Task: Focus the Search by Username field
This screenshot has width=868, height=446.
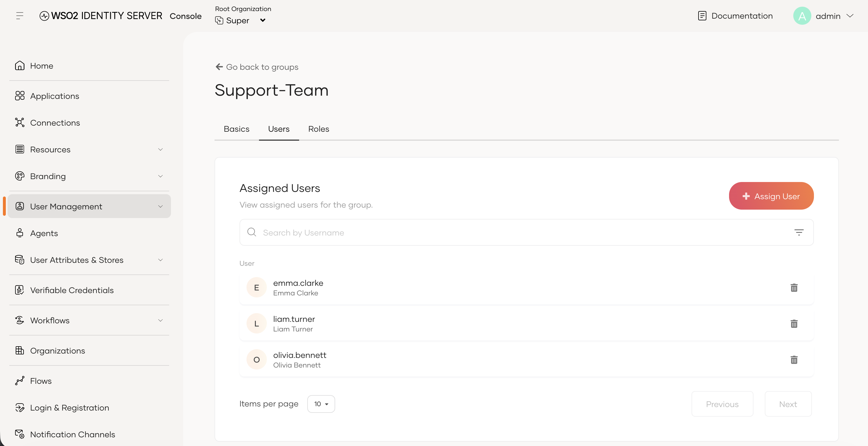Action: pyautogui.click(x=526, y=232)
